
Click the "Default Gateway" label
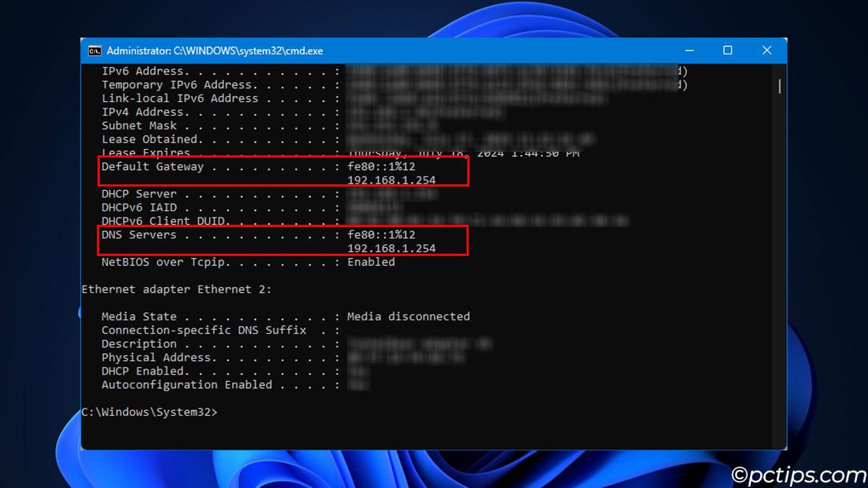coord(153,166)
